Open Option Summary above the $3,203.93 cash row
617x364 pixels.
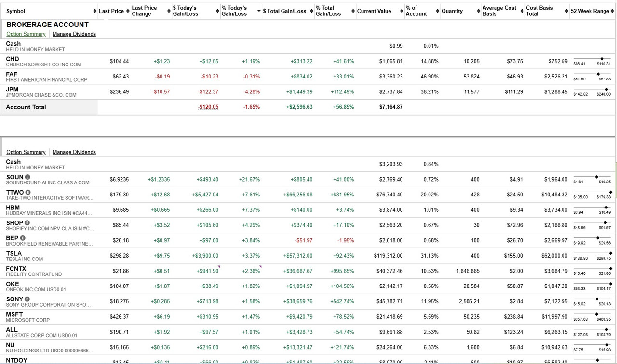coord(26,152)
